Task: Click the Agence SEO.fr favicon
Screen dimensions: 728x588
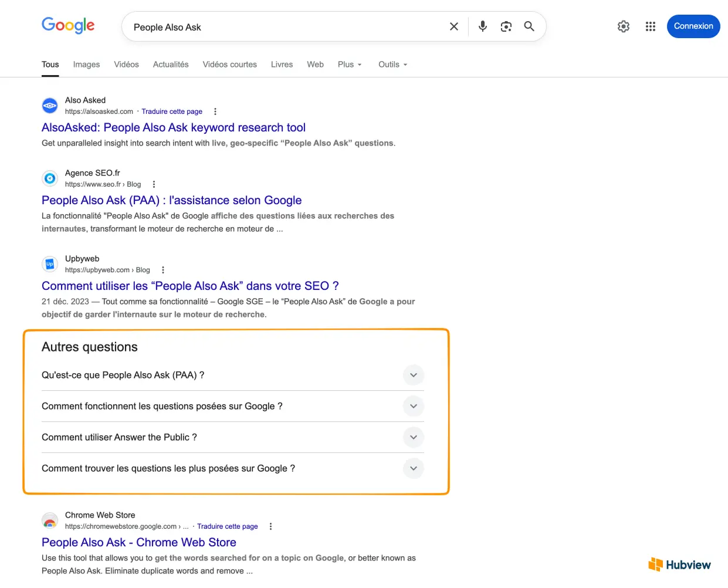Action: point(50,178)
